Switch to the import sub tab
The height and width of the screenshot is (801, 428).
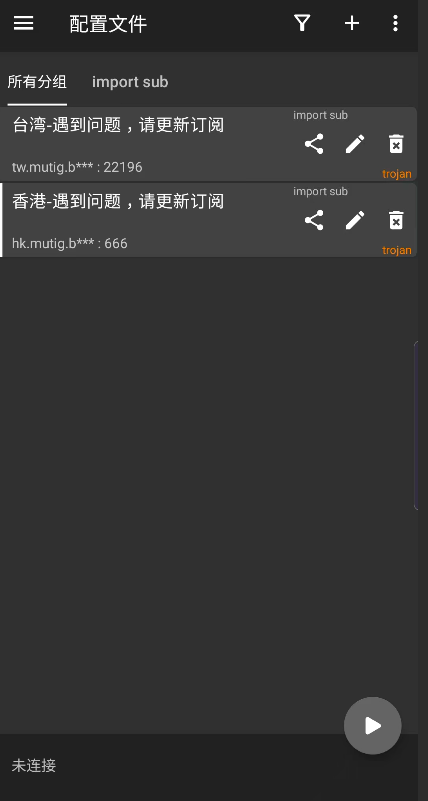[x=130, y=82]
